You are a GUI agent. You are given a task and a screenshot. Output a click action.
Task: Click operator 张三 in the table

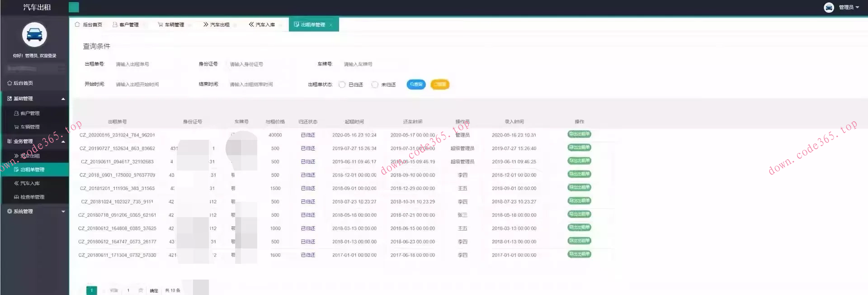coord(462,215)
